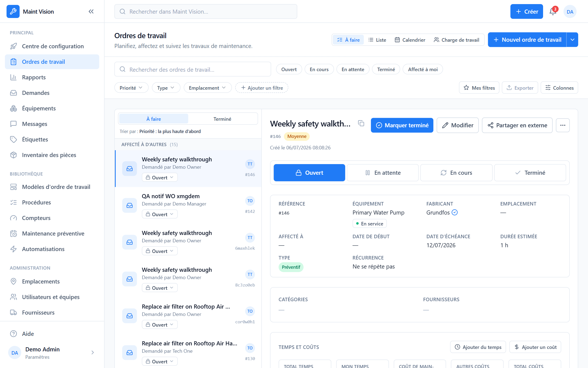The height and width of the screenshot is (368, 588).
Task: Open Ouvert status dropdown on order #142
Action: click(160, 214)
